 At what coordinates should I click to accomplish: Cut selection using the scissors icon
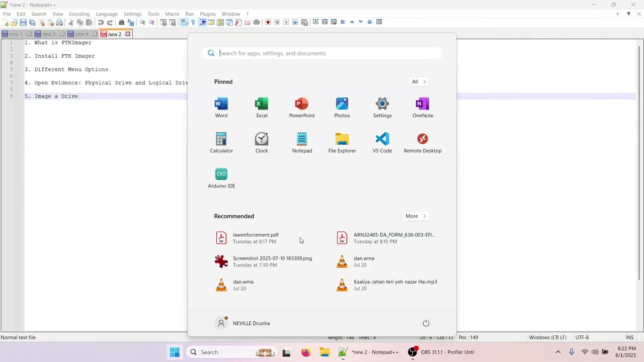click(x=71, y=23)
